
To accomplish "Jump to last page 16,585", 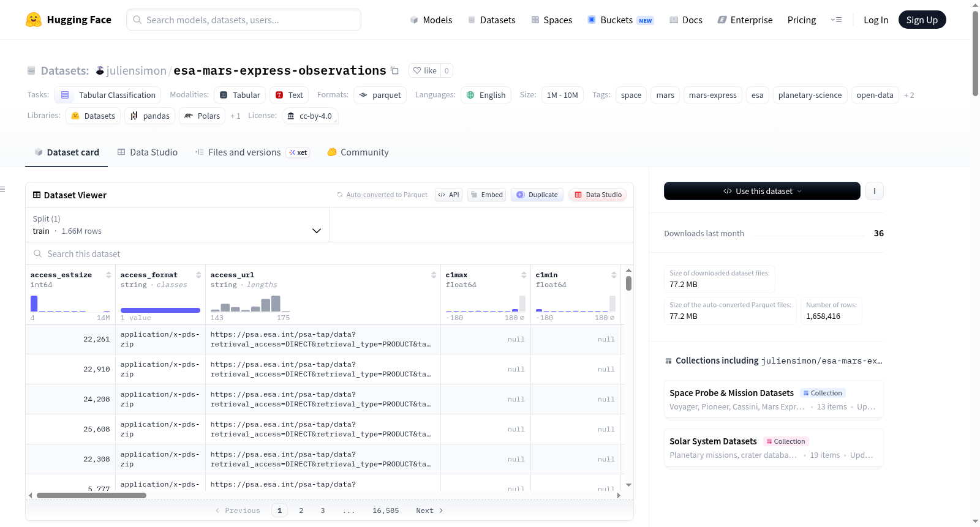I will 386,510.
